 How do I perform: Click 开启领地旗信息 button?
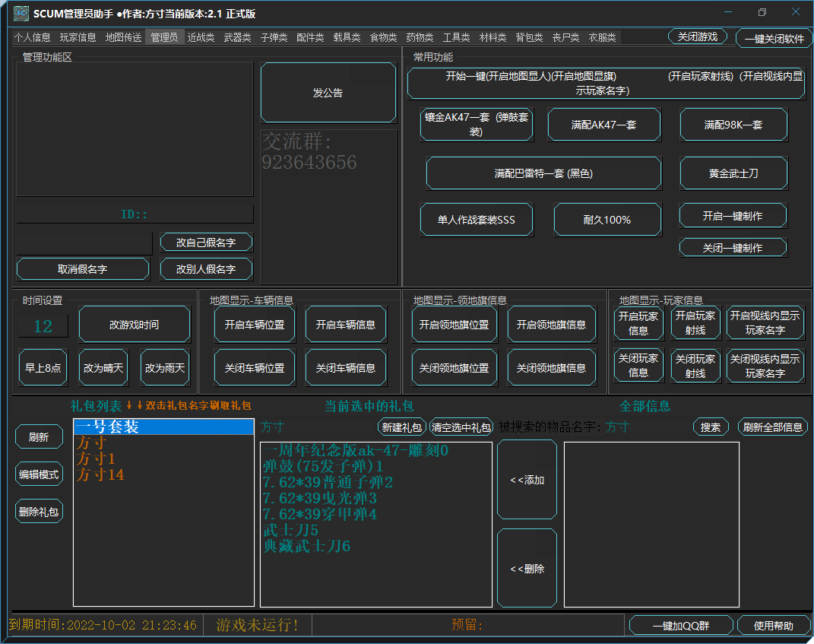551,325
